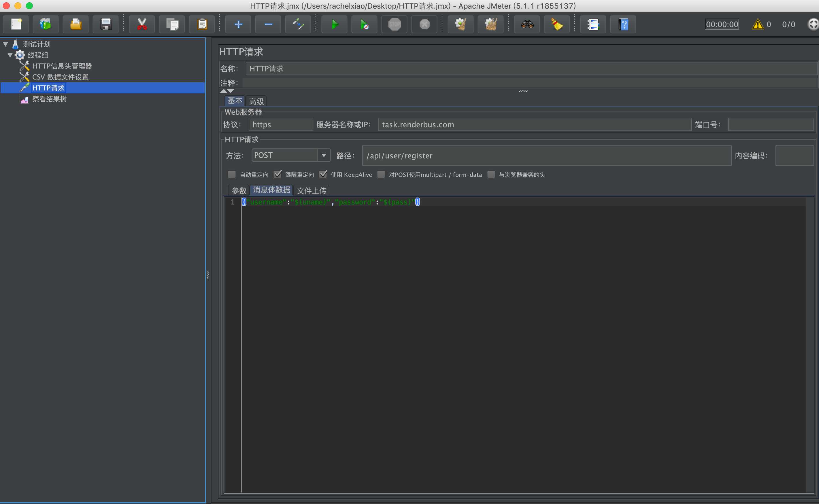This screenshot has width=819, height=504.
Task: Open Help with the question mark icon
Action: click(x=623, y=24)
